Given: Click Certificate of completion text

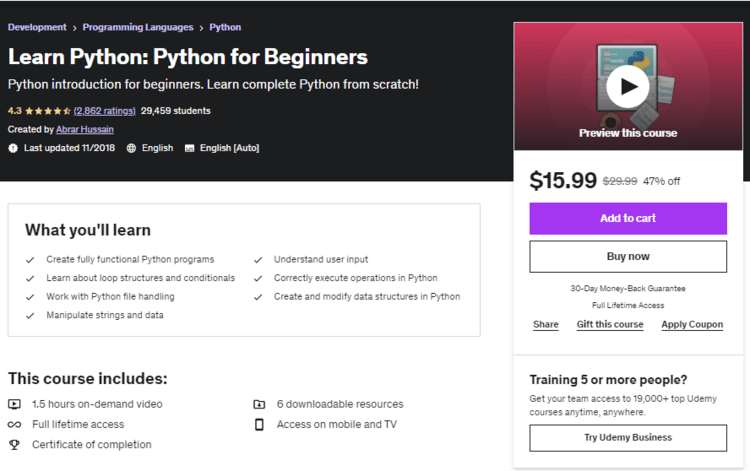Looking at the screenshot, I should tap(92, 445).
